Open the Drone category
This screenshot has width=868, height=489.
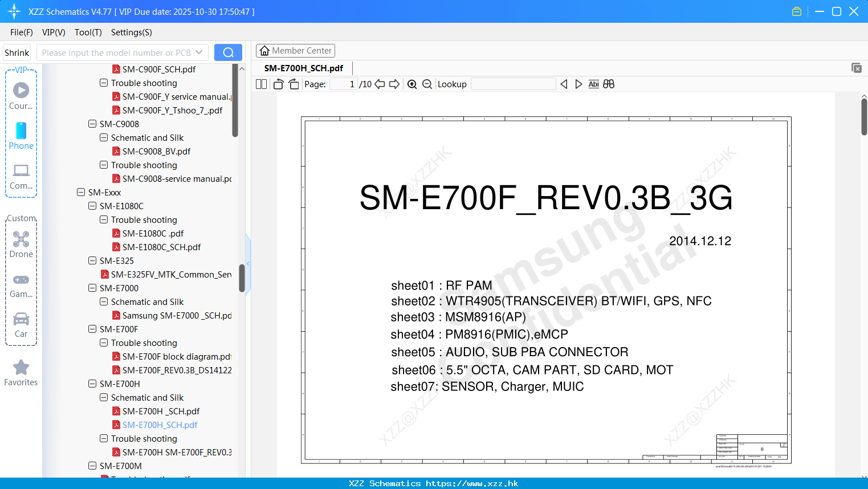click(21, 245)
